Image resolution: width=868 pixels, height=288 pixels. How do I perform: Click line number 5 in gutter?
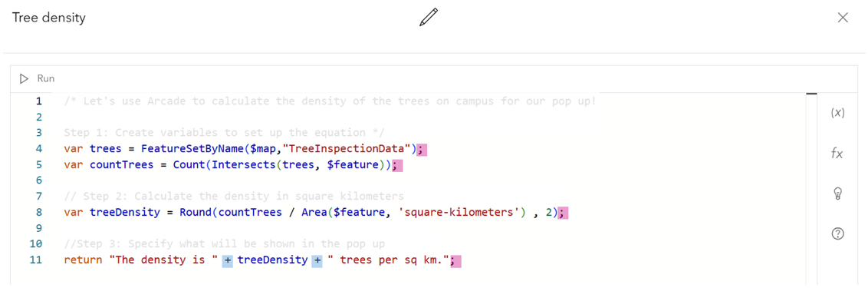(x=38, y=165)
